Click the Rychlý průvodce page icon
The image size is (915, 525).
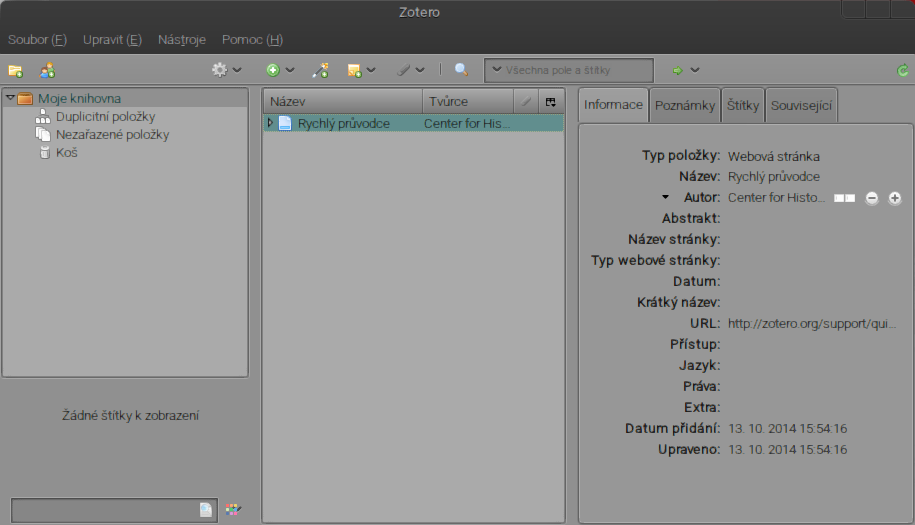point(285,123)
